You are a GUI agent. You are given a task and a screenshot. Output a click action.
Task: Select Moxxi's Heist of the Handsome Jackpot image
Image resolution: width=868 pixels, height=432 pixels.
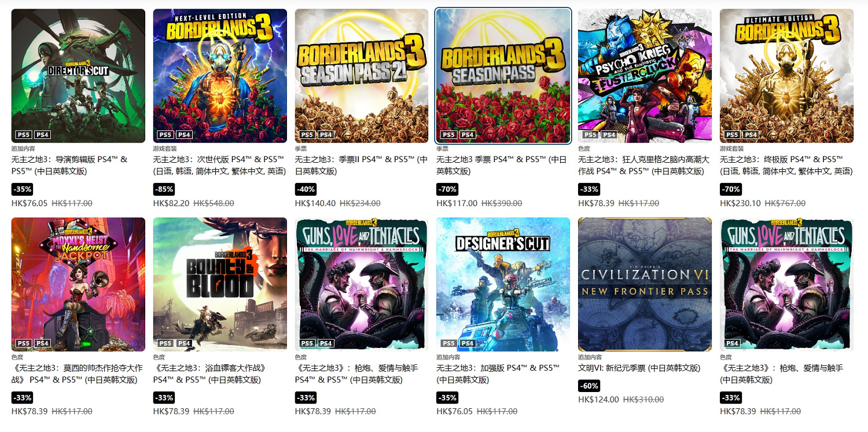tap(78, 284)
